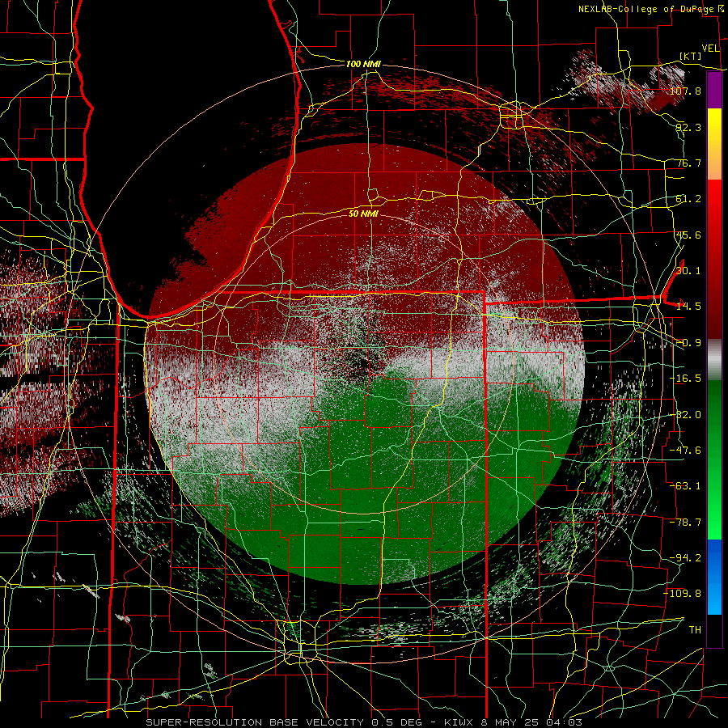Click the VEL legend title
The image size is (728, 728).
710,48
